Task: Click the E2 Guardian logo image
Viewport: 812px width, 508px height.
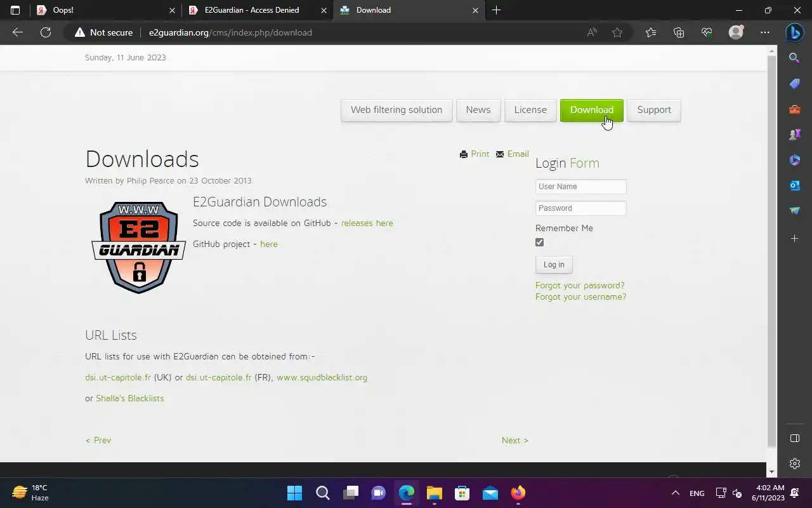Action: pyautogui.click(x=139, y=247)
